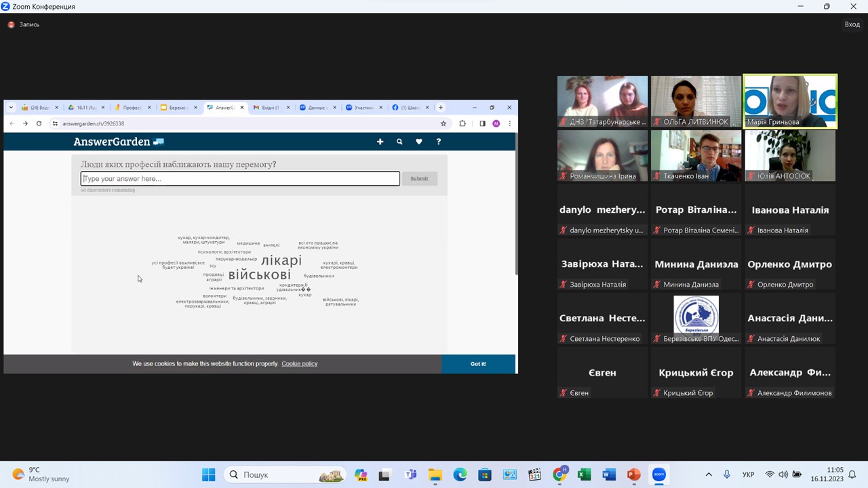Screen dimensions: 868x488
Task: Open browser extensions puzzle icon
Action: (462, 123)
